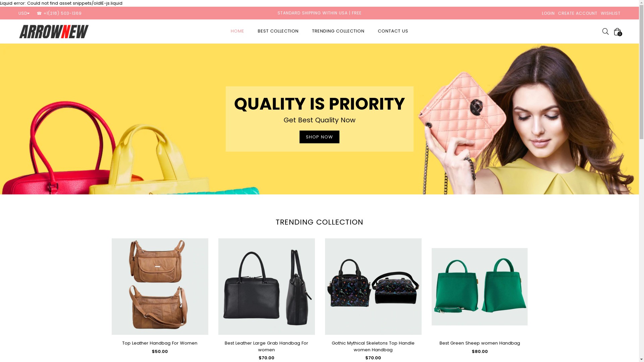644x362 pixels.
Task: View the green sheep handbag image
Action: [x=480, y=287]
